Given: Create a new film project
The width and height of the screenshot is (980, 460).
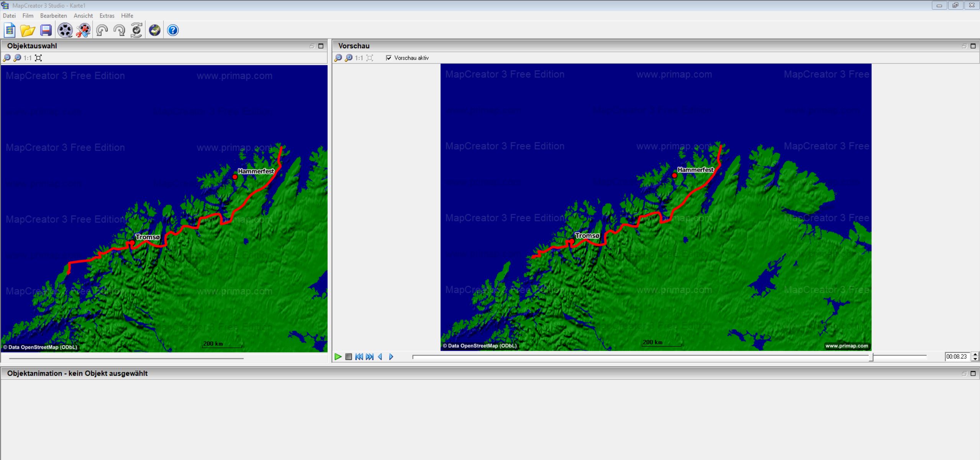Looking at the screenshot, I should point(10,30).
